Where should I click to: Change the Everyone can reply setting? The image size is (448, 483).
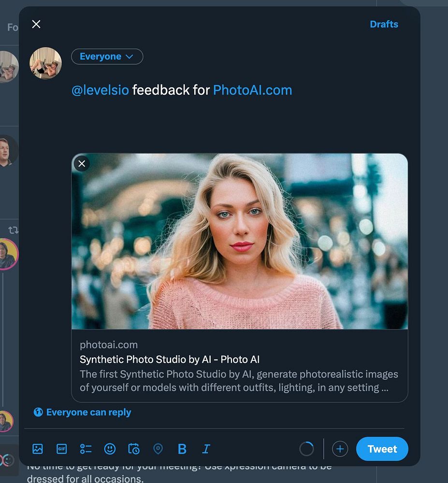pos(83,412)
